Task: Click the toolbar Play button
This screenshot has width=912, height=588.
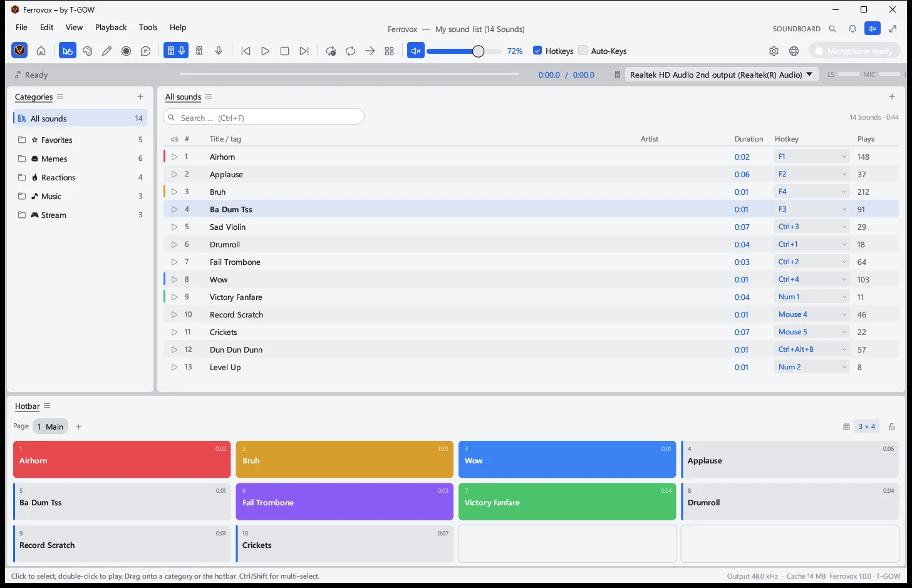Action: click(x=265, y=51)
